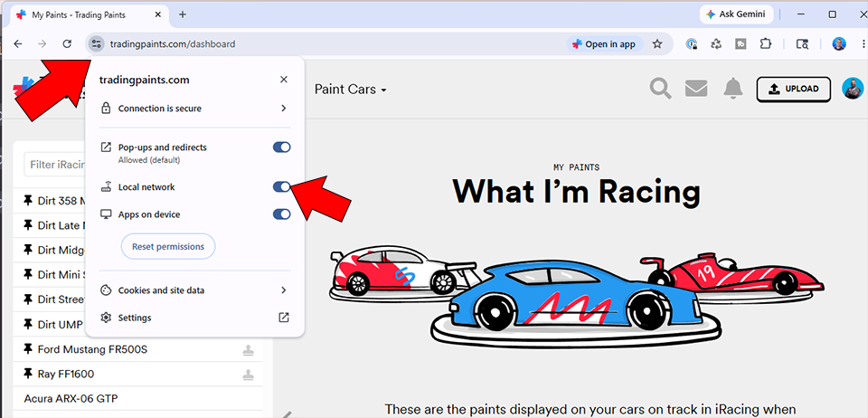Click the tab search toolbar icon
The width and height of the screenshot is (868, 418).
click(802, 44)
